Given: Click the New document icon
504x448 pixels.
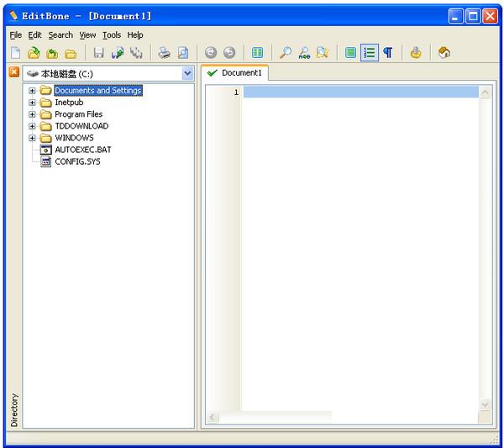Looking at the screenshot, I should (x=15, y=53).
